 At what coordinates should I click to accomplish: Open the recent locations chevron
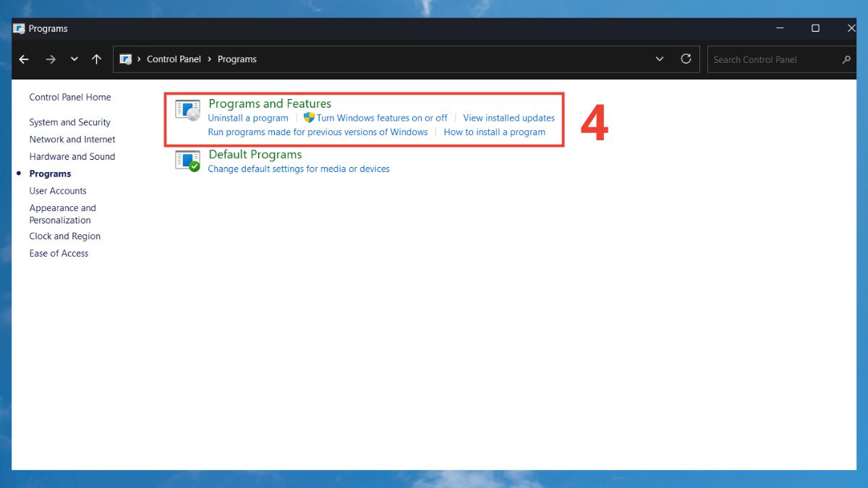pos(75,59)
